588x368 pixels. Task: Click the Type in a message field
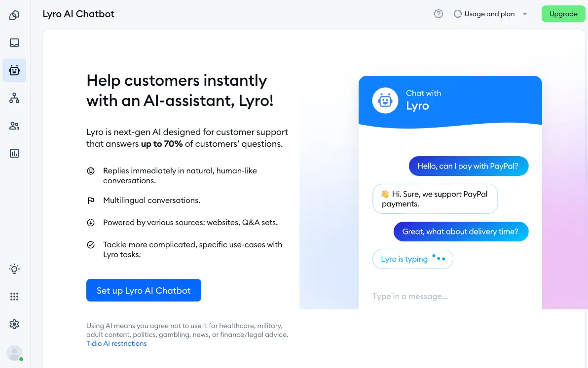pyautogui.click(x=450, y=296)
